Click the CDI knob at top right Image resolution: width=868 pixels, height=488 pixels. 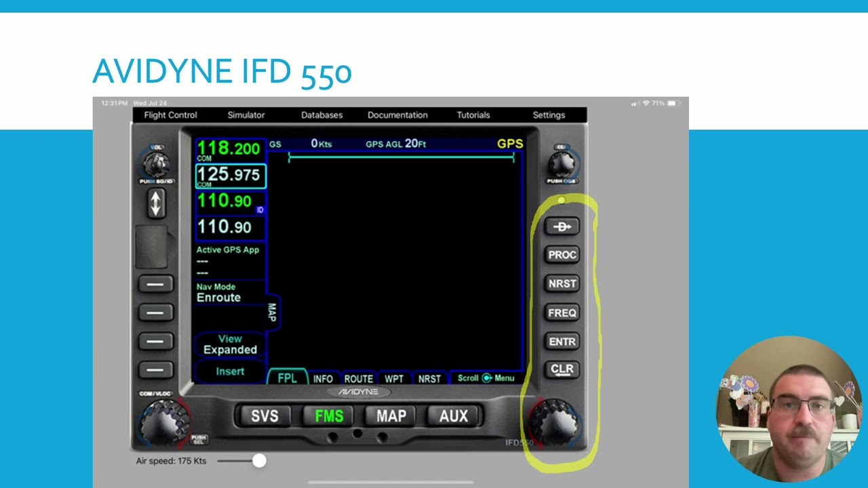[561, 163]
